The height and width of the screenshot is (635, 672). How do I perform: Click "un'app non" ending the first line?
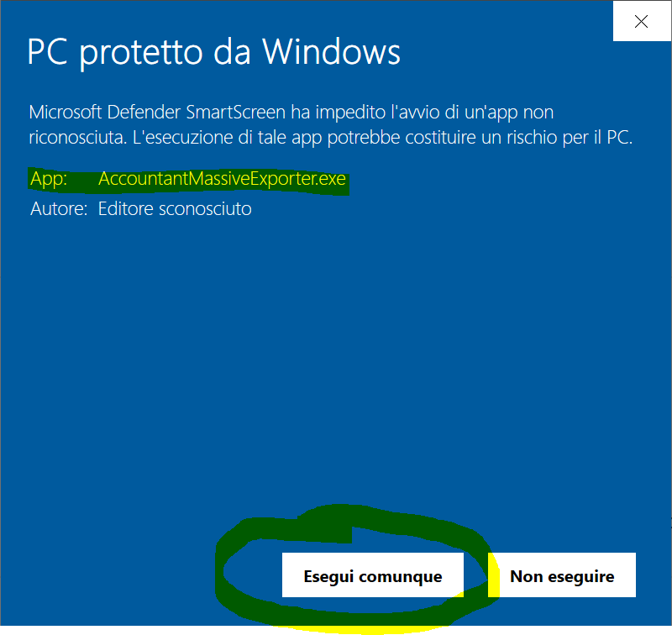click(x=509, y=113)
